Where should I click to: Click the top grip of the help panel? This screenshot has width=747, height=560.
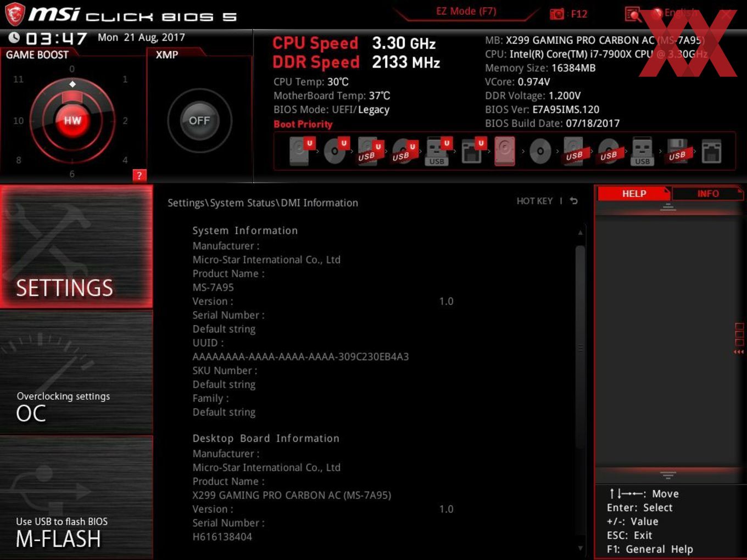(668, 207)
